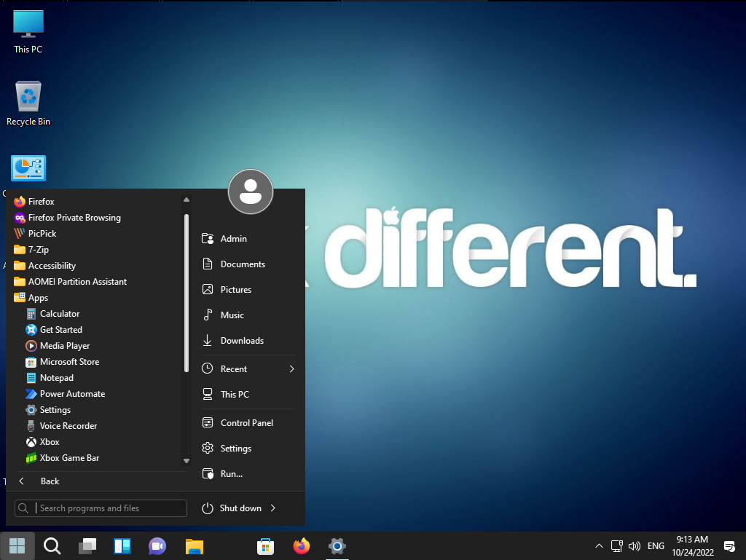Open Firefox Private Browsing
Image resolution: width=746 pixels, height=560 pixels.
coord(74,218)
